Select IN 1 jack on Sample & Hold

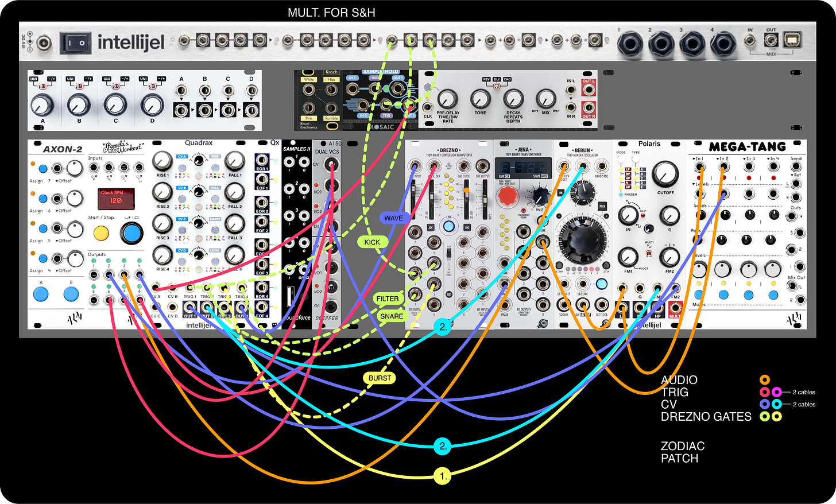pyautogui.click(x=353, y=88)
